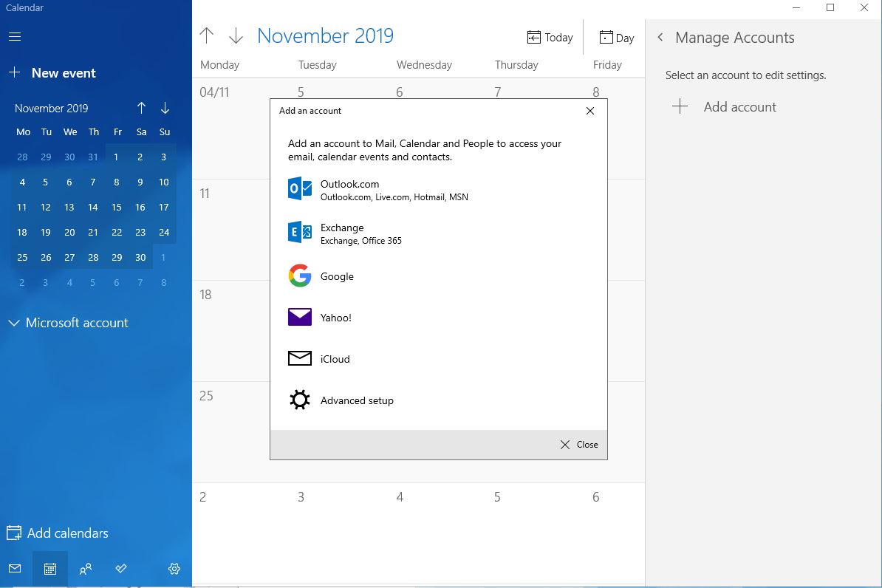882x588 pixels.
Task: Go back from Manage Accounts pane
Action: (660, 38)
